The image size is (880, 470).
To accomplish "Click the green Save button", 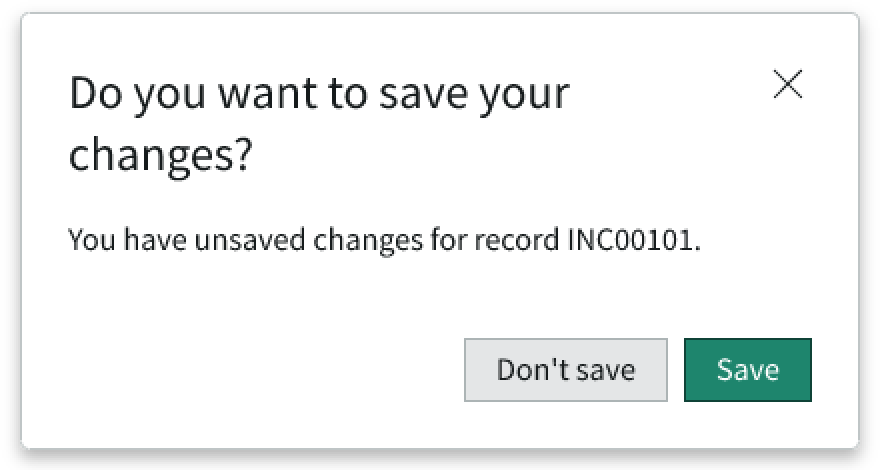I will click(x=747, y=370).
